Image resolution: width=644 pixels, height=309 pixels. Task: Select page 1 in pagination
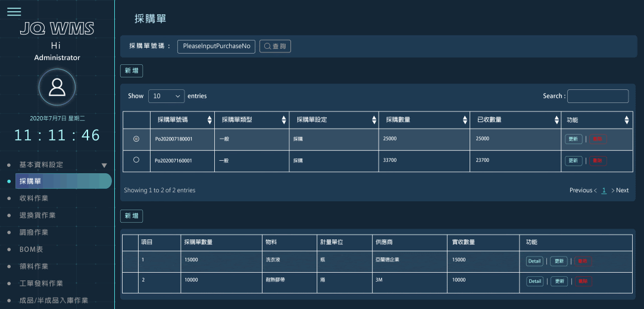click(x=604, y=191)
